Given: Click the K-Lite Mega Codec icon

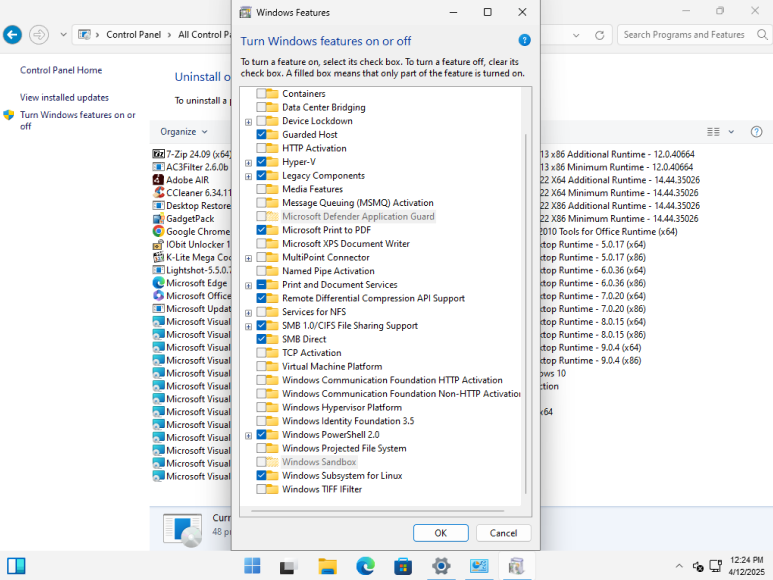Looking at the screenshot, I should pyautogui.click(x=158, y=257).
